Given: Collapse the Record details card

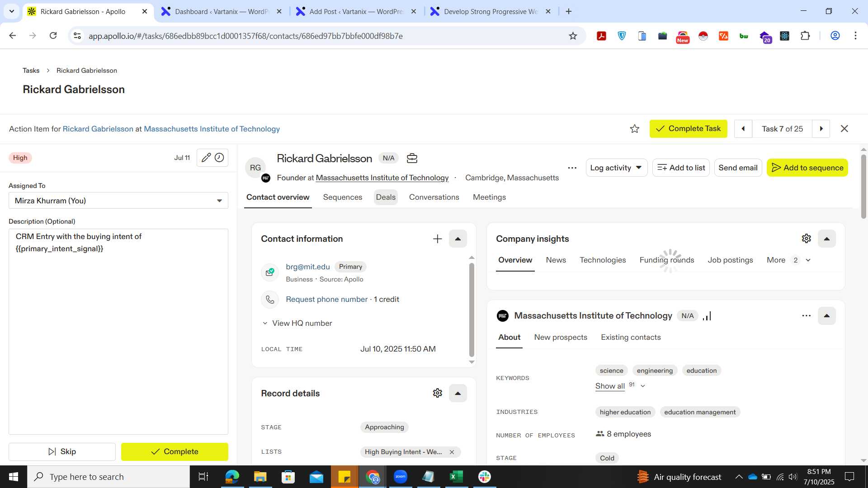Looking at the screenshot, I should click(x=458, y=394).
